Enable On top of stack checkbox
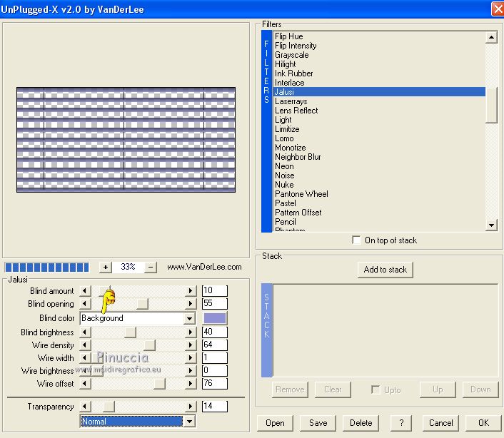Viewport: 504px width, 438px height. coord(356,240)
